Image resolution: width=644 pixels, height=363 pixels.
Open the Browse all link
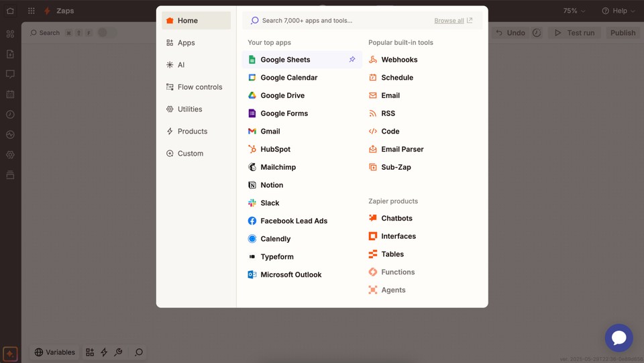coord(453,21)
